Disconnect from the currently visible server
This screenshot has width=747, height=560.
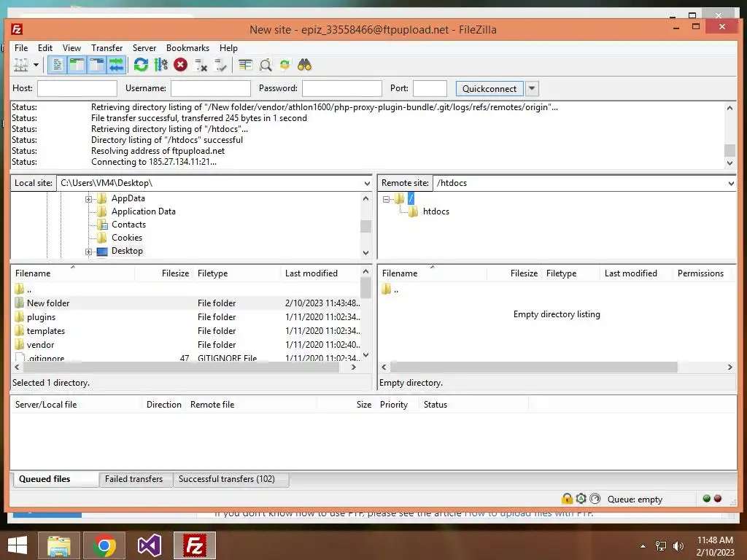point(201,65)
